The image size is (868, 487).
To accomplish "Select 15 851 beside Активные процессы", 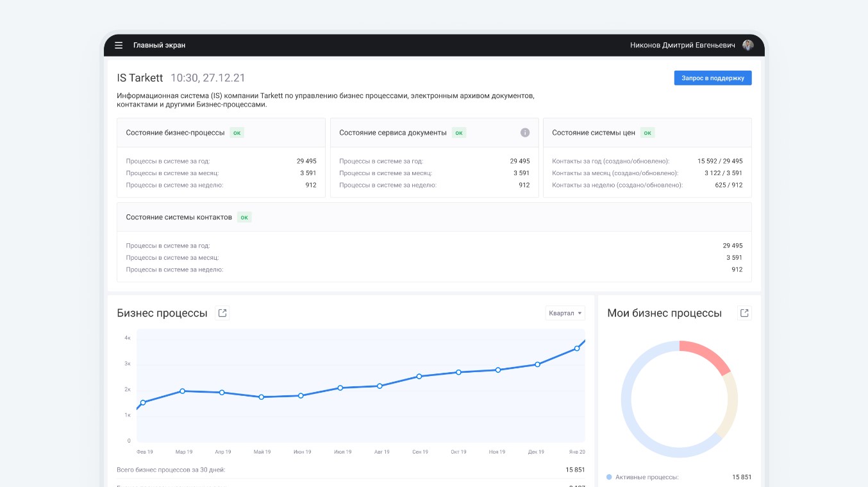I will (x=742, y=477).
